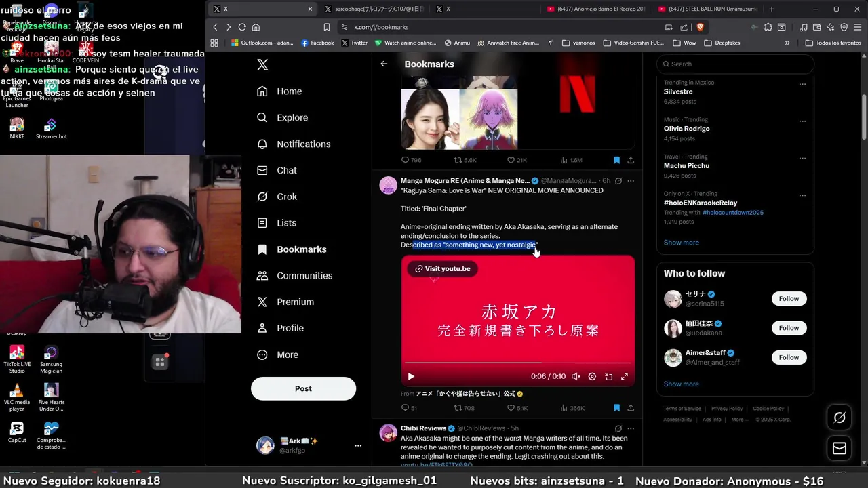The height and width of the screenshot is (488, 868).
Task: Open Lists in X sidebar
Action: (277, 222)
